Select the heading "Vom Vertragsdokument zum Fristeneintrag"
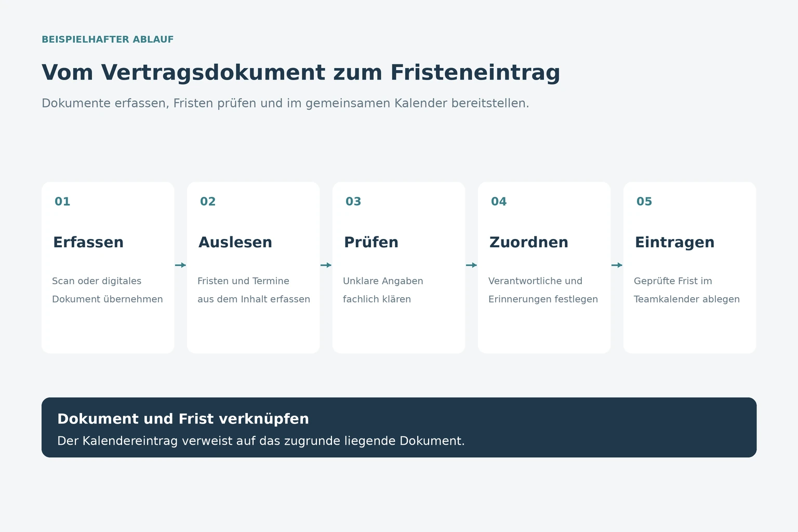This screenshot has height=532, width=798. [301, 72]
